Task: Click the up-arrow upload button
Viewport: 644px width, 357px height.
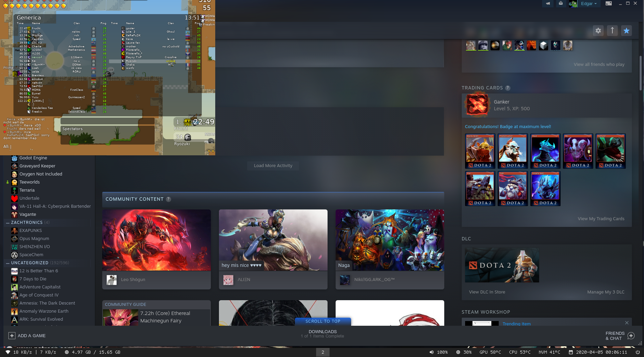Action: coord(612,31)
